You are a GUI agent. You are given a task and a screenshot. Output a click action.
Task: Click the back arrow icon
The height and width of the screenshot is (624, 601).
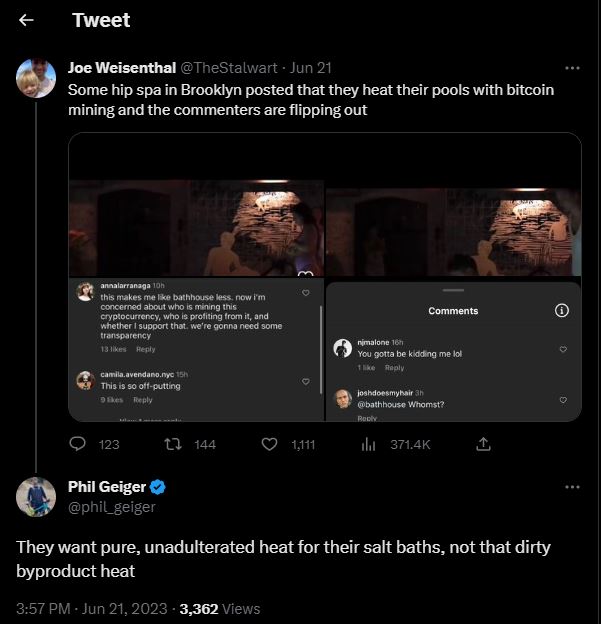tap(27, 20)
